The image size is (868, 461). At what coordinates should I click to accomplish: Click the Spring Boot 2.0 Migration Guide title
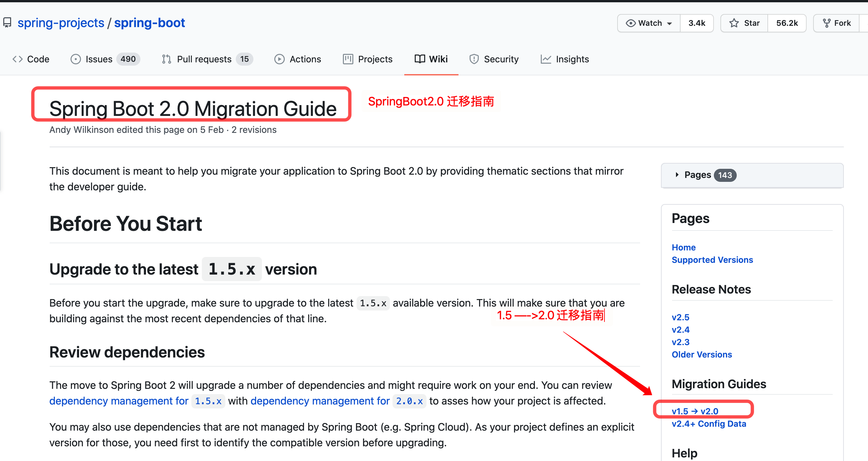pyautogui.click(x=193, y=109)
